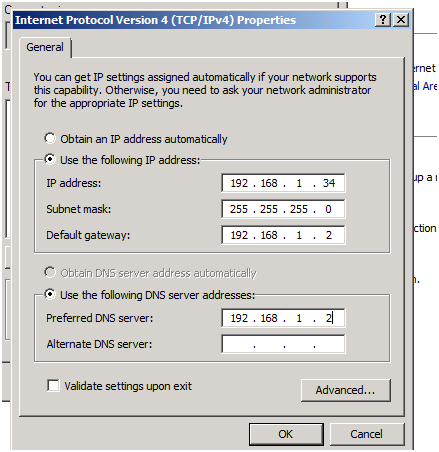Image resolution: width=439 pixels, height=452 pixels.
Task: Click first octet 255 of Subnet mask
Action: click(x=239, y=209)
